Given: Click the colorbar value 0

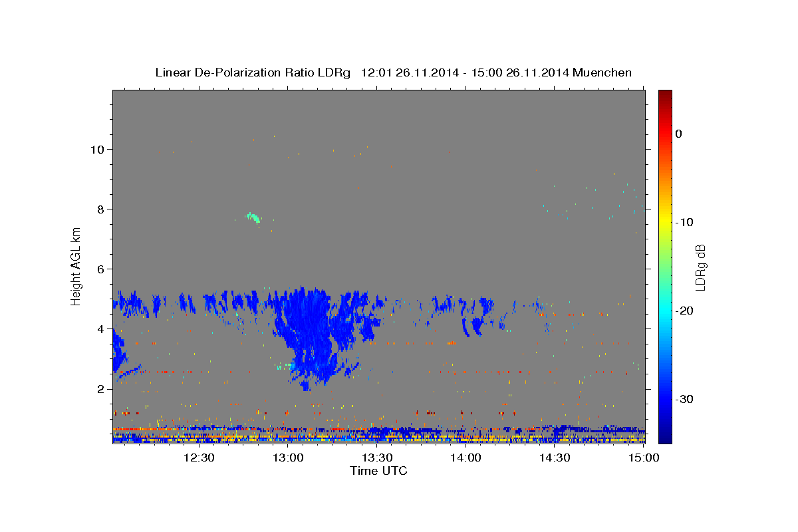Looking at the screenshot, I should click(679, 134).
